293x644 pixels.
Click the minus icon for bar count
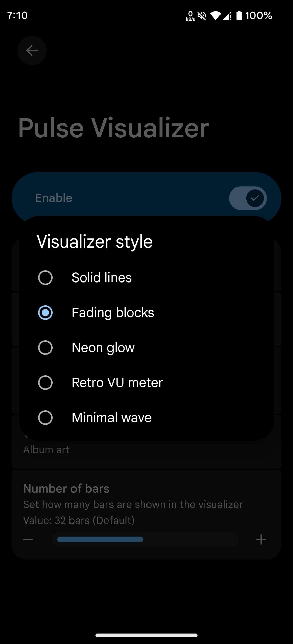28,539
